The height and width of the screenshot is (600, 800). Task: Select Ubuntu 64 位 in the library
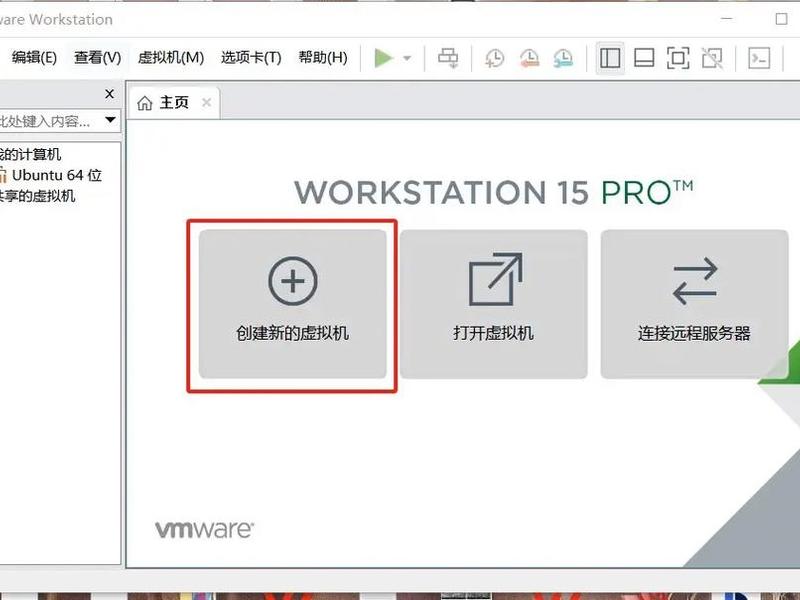tap(51, 175)
